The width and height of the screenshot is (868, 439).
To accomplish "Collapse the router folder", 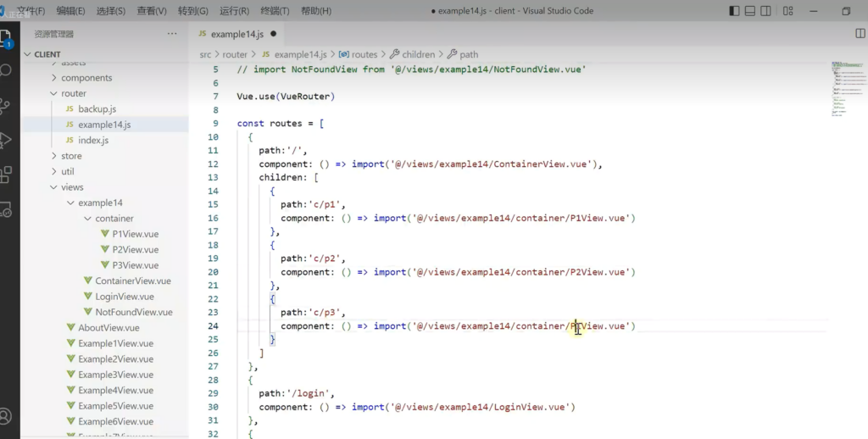I will (73, 93).
